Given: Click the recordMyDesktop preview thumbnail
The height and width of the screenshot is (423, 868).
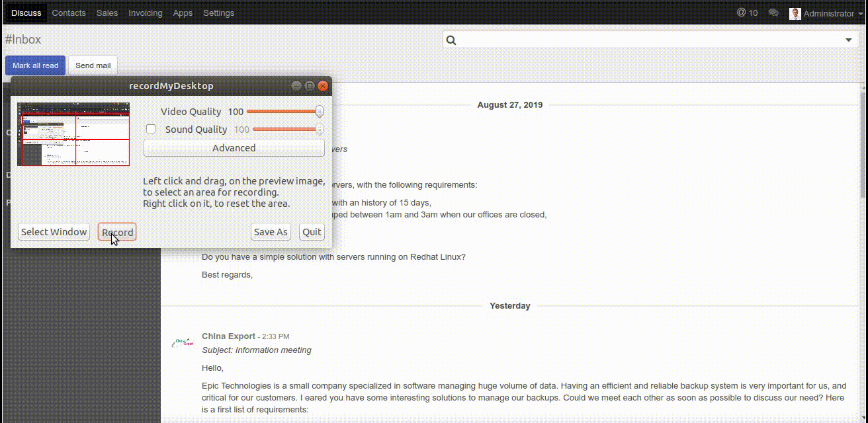Looking at the screenshot, I should click(73, 134).
